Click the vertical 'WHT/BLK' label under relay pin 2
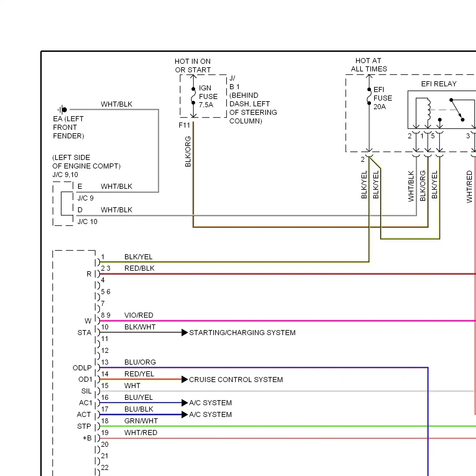This screenshot has width=476, height=476. 411,186
